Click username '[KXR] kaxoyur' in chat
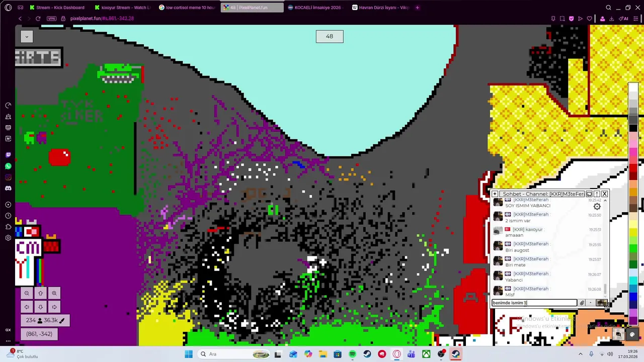644x362 pixels. (x=528, y=229)
